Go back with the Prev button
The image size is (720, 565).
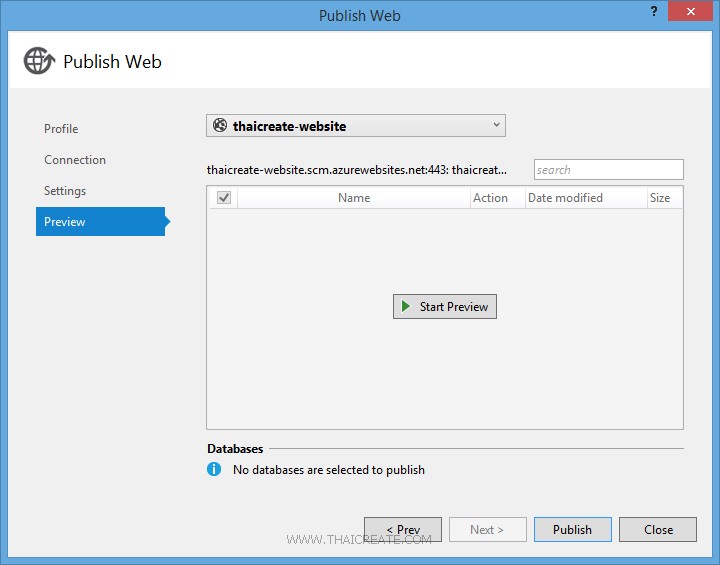click(403, 530)
